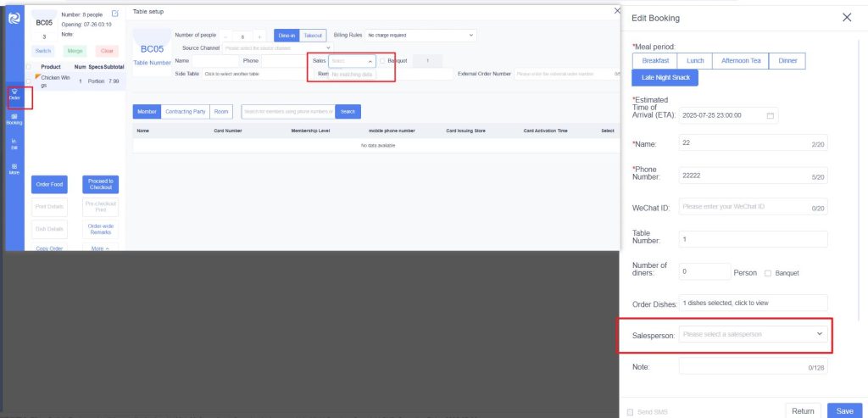Click the app logo in sidebar
Screen dimensions: 868x418
click(x=14, y=16)
